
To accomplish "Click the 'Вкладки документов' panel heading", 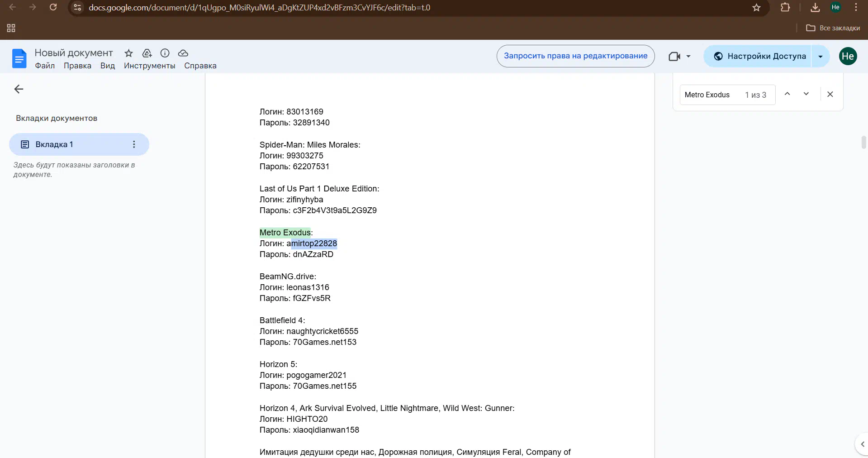I will [57, 118].
